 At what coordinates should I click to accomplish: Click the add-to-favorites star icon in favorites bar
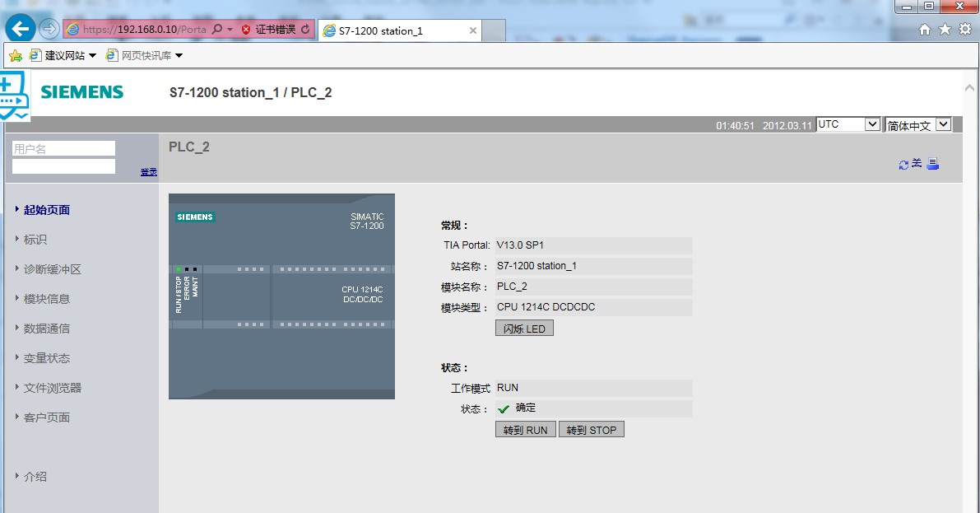tap(16, 56)
